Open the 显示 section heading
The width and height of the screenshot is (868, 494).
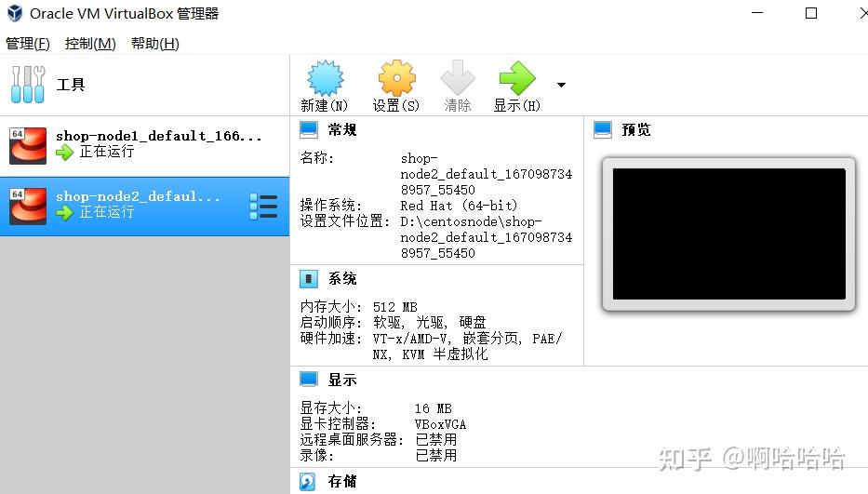click(342, 380)
